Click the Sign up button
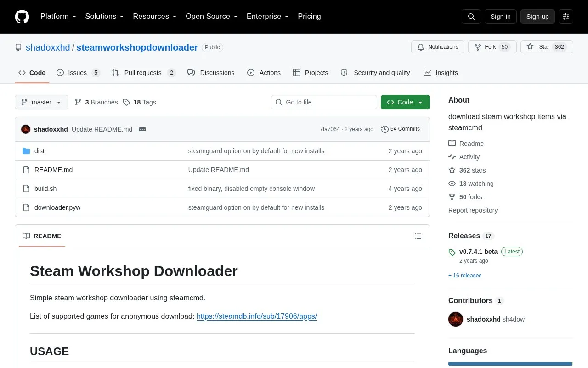Image resolution: width=588 pixels, height=368 pixels. 537,17
